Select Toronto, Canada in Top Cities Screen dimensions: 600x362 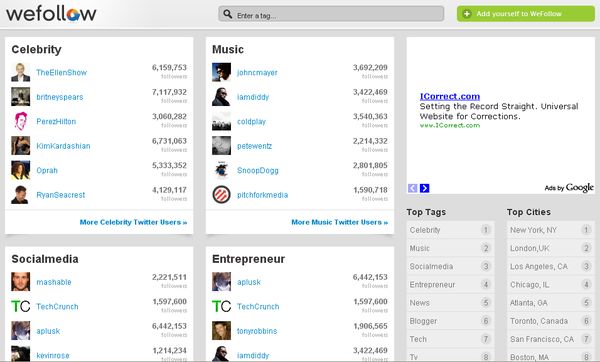pyautogui.click(x=551, y=321)
